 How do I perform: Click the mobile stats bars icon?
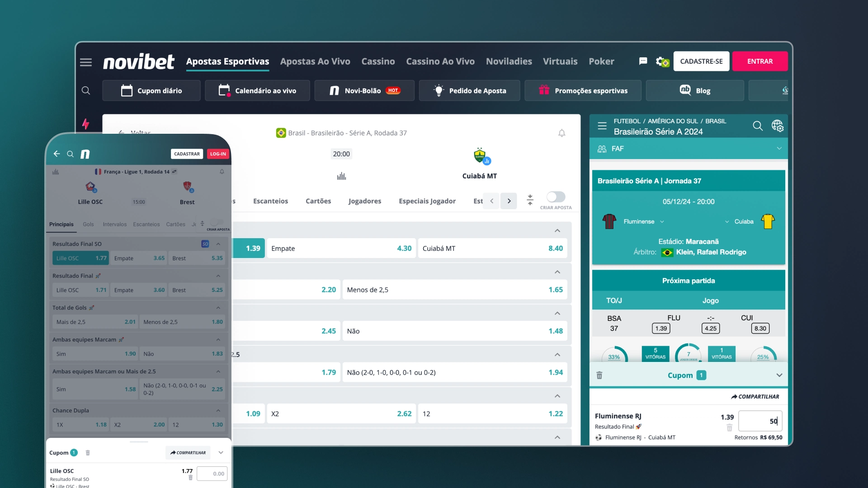[56, 172]
